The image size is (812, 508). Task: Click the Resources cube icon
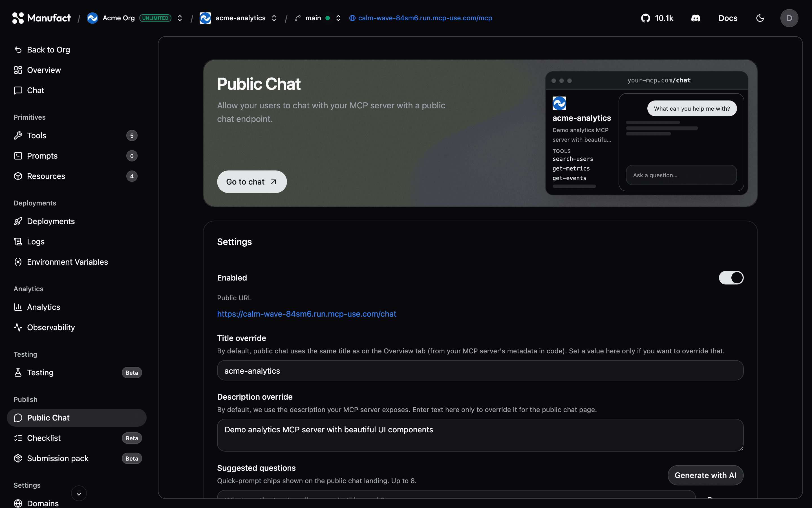(x=18, y=176)
